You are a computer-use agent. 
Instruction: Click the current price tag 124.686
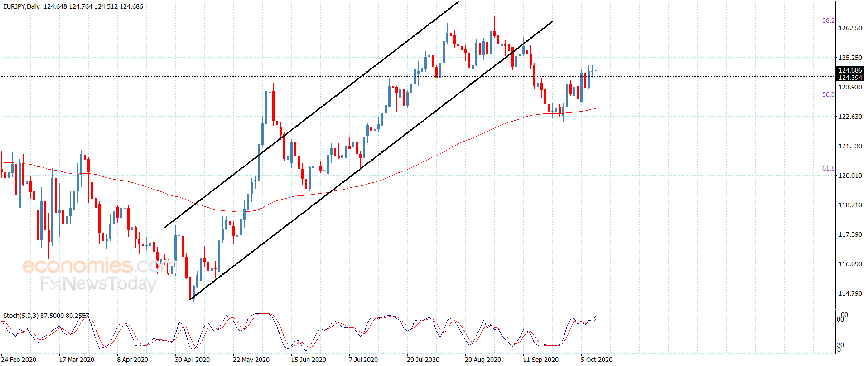point(850,70)
